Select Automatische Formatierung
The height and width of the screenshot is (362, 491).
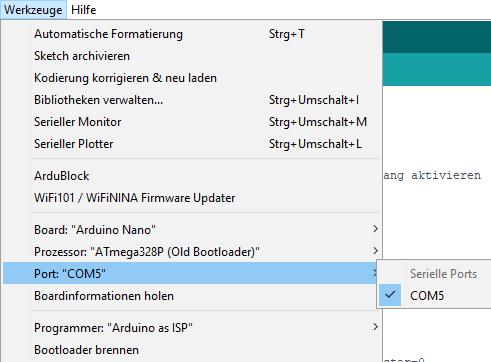pos(191,34)
